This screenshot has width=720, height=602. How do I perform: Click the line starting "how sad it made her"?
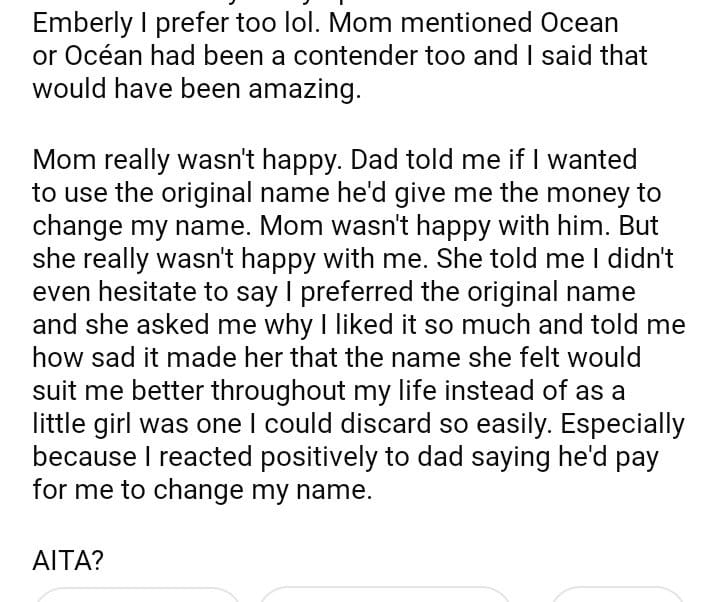coord(337,357)
